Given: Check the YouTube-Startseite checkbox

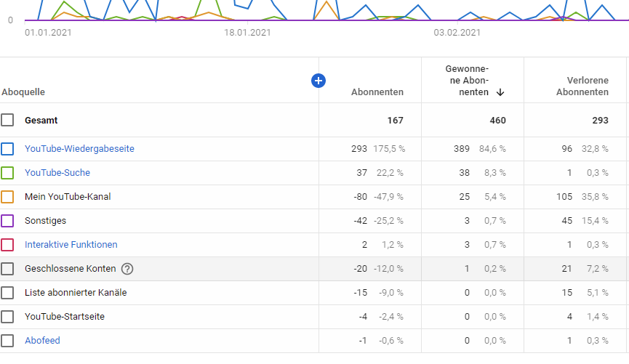Looking at the screenshot, I should (x=7, y=317).
